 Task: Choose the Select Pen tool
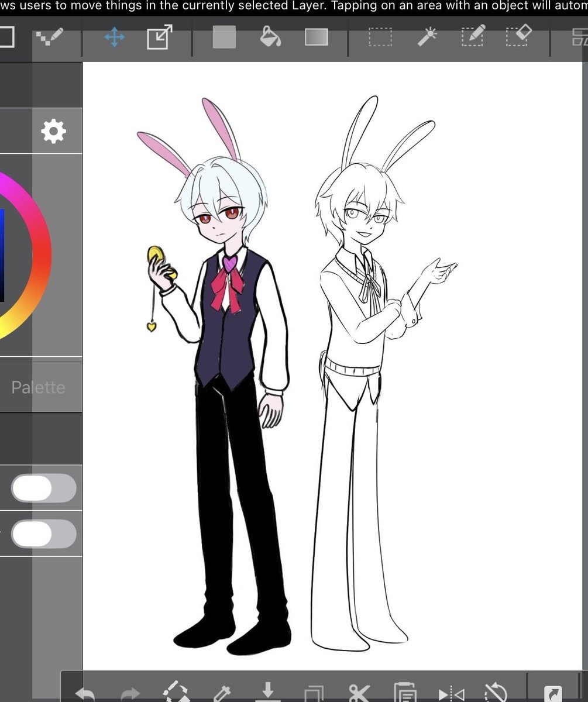coord(473,36)
